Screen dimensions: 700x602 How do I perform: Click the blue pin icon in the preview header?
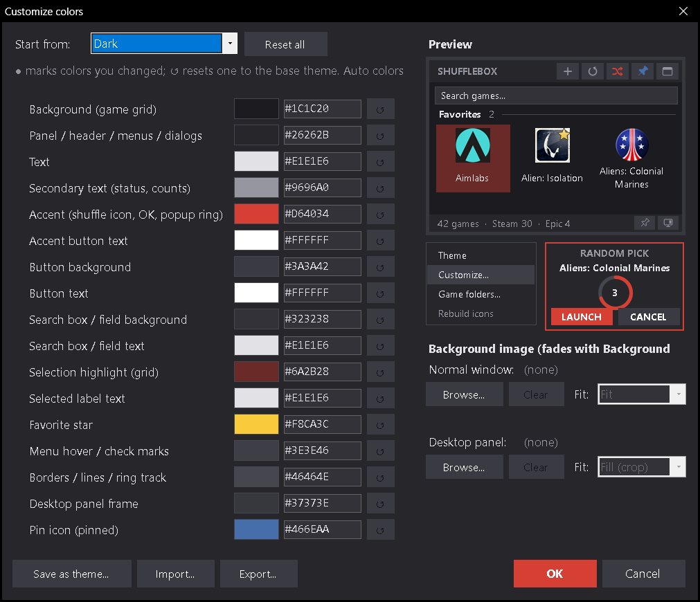click(643, 71)
